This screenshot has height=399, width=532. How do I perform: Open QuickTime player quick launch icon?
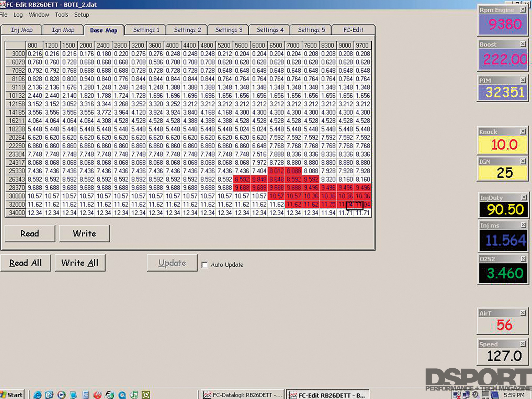[122, 395]
